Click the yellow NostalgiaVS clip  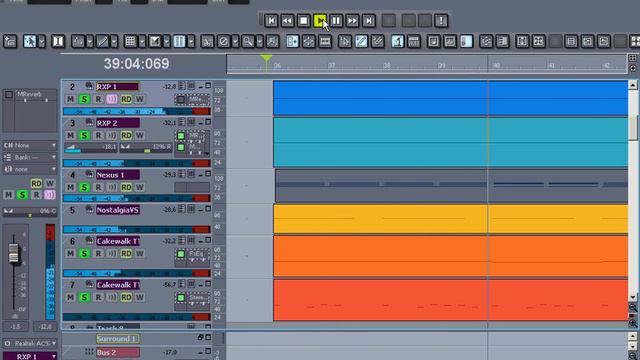tap(451, 219)
